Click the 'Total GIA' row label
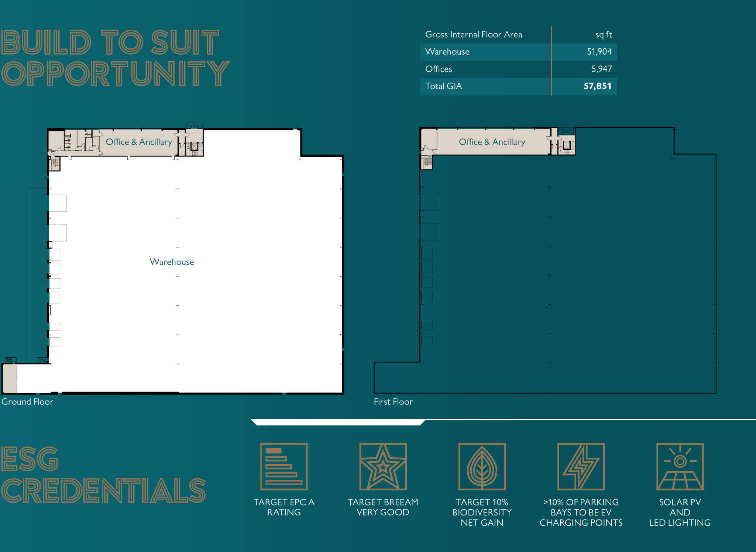Screen dimensions: 756x552 pos(444,86)
